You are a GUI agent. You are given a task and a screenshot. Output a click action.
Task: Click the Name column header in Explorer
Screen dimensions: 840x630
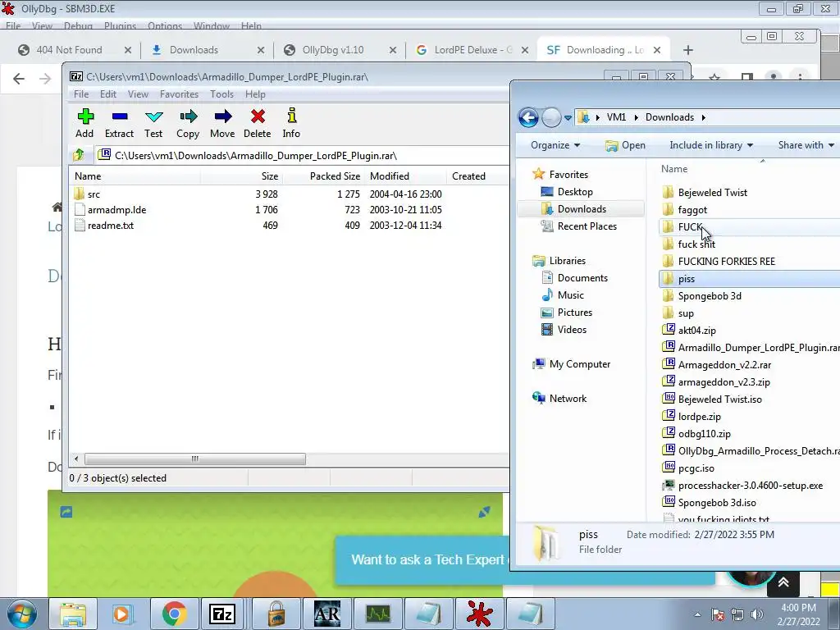point(674,169)
